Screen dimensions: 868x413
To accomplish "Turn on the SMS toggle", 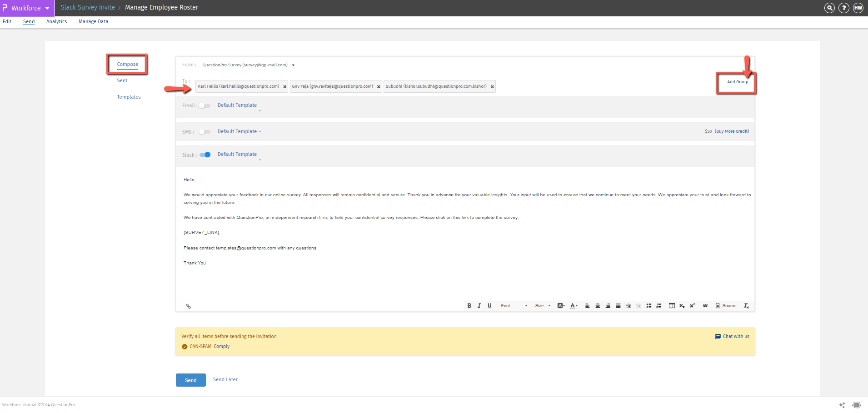I will point(205,132).
